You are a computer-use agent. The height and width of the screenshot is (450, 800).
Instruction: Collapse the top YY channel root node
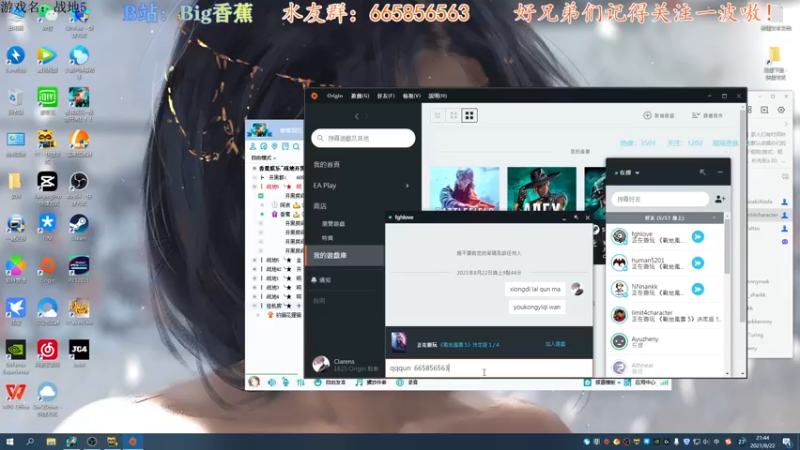(x=255, y=168)
